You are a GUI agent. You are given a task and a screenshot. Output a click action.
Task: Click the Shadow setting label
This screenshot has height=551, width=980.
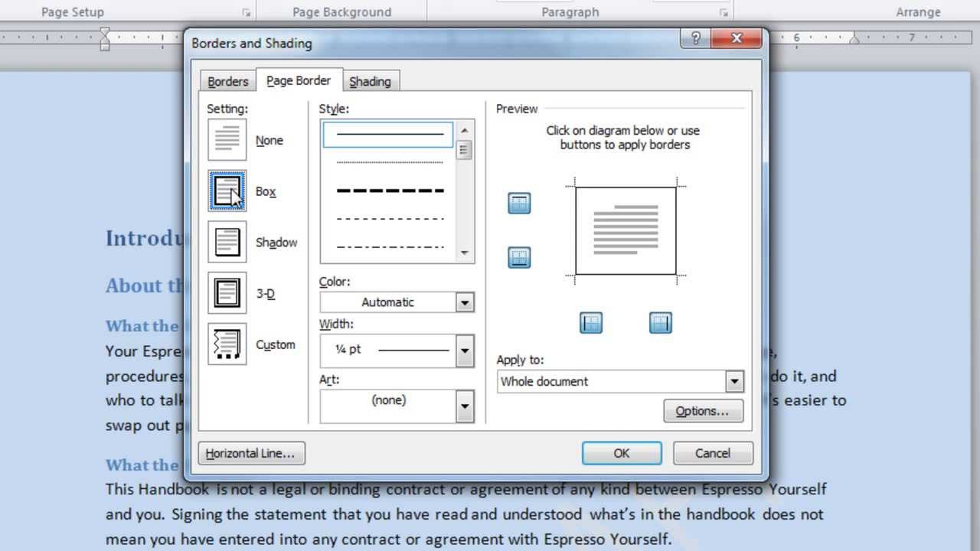pyautogui.click(x=276, y=243)
